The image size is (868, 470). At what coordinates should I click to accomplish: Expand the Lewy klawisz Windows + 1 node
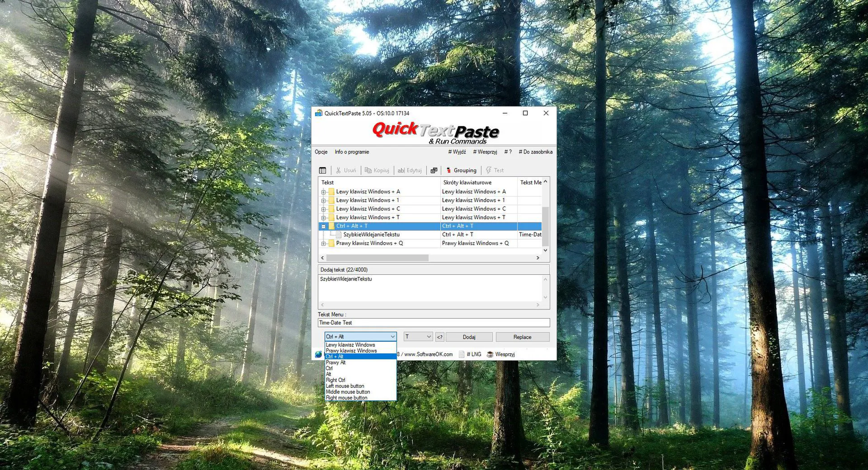click(323, 200)
